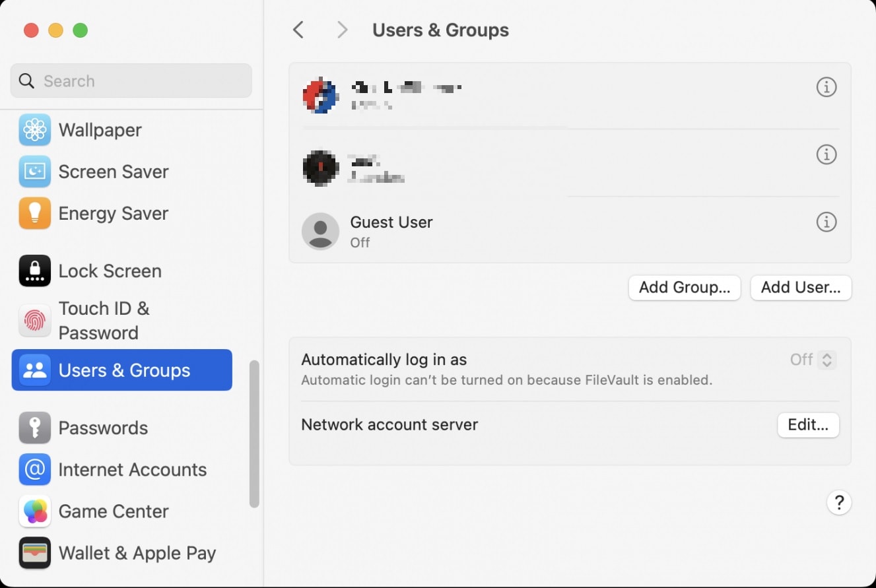The image size is (876, 588).
Task: Click the Add User… button
Action: tap(800, 288)
